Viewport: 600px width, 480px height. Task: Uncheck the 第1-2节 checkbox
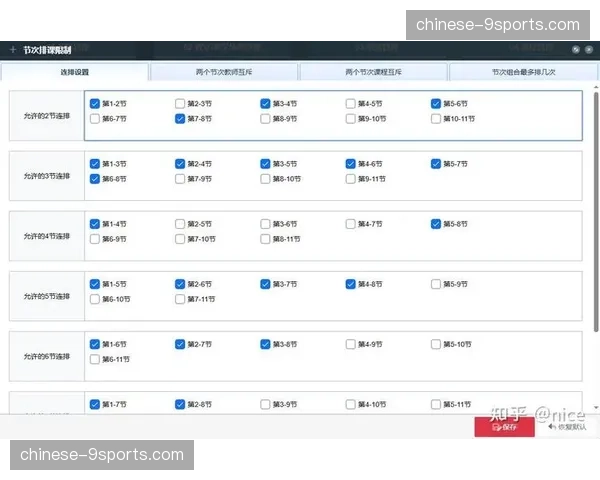[x=95, y=103]
